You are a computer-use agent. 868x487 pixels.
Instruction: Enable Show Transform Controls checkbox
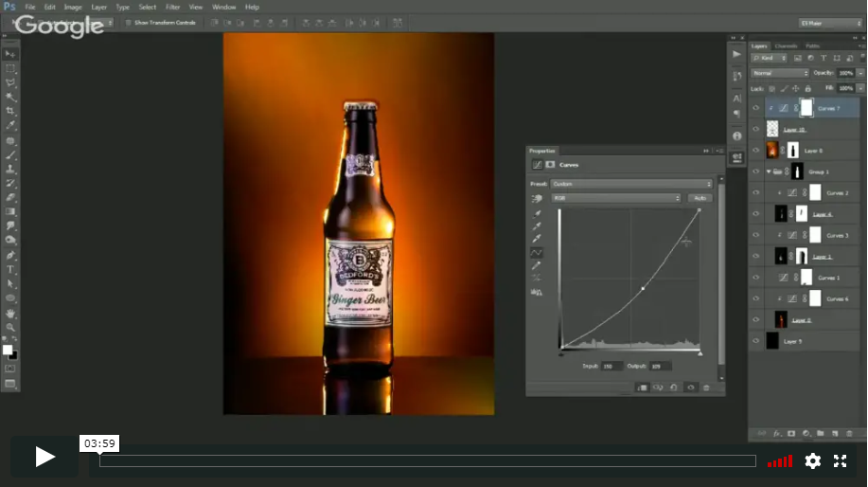pos(129,23)
